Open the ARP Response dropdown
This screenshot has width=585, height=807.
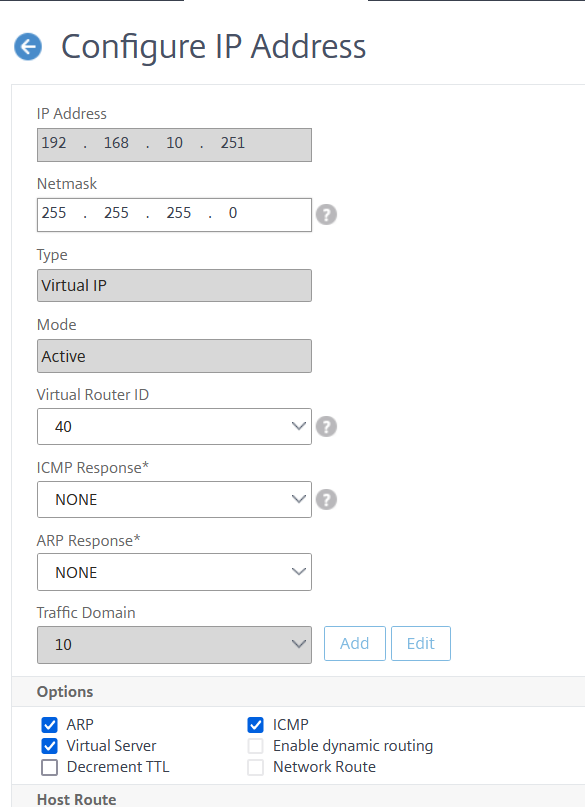[174, 572]
